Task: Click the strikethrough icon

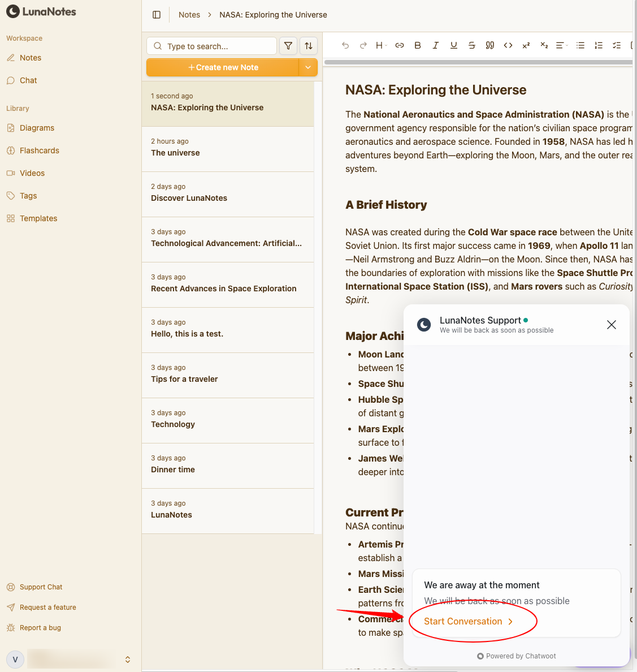Action: (472, 45)
